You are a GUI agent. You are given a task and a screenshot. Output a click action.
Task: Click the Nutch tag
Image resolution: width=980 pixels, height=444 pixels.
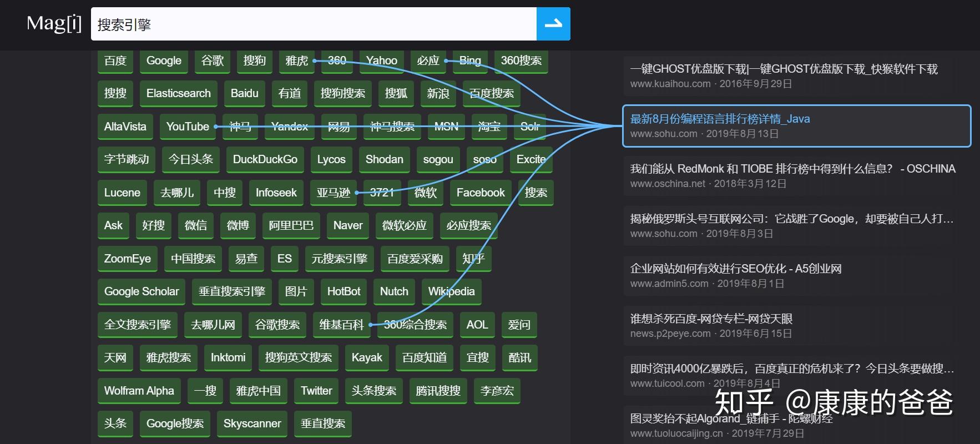394,292
